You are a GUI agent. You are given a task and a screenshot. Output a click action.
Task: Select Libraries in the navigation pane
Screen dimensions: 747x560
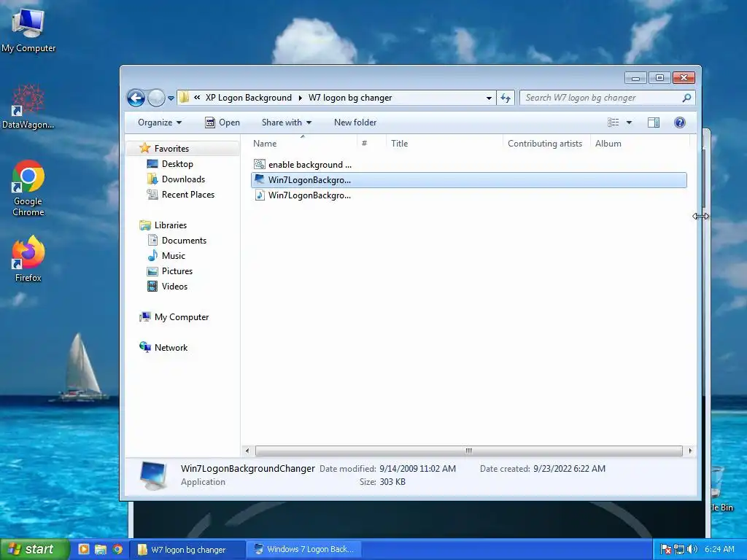click(170, 225)
